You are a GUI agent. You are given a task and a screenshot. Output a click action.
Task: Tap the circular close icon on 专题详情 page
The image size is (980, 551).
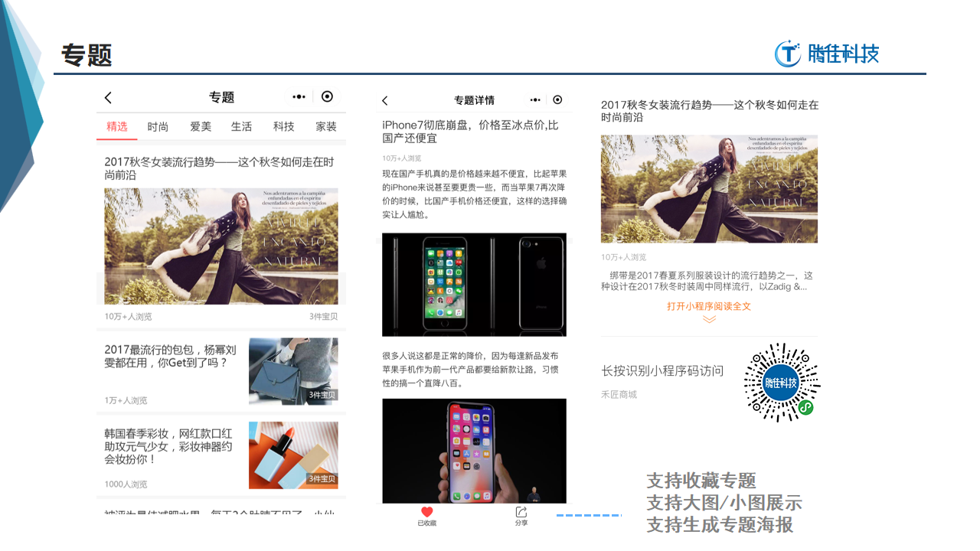[x=557, y=99]
